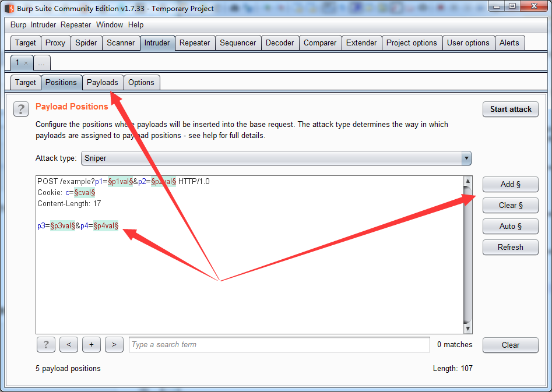Screen dimensions: 552x392
Task: Switch to the main Target tab
Action: tap(25, 43)
